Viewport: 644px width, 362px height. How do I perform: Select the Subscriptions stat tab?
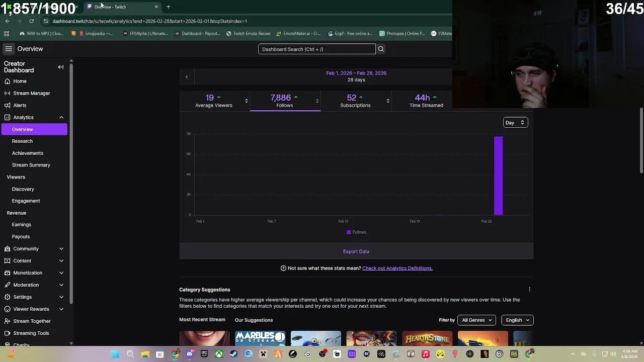point(355,101)
